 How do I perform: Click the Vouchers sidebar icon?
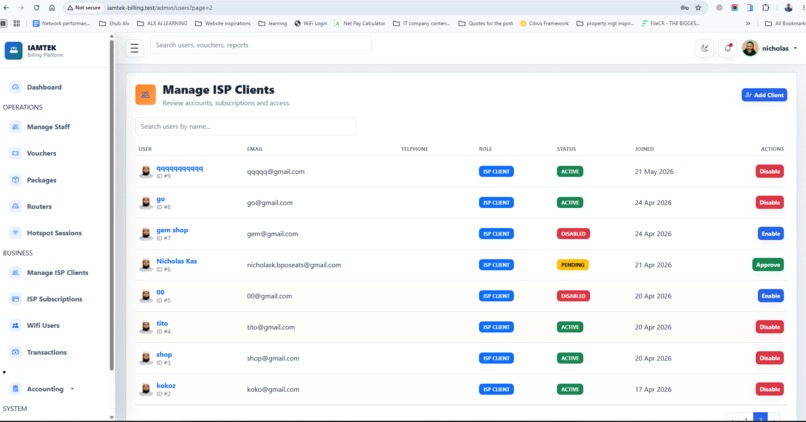15,153
